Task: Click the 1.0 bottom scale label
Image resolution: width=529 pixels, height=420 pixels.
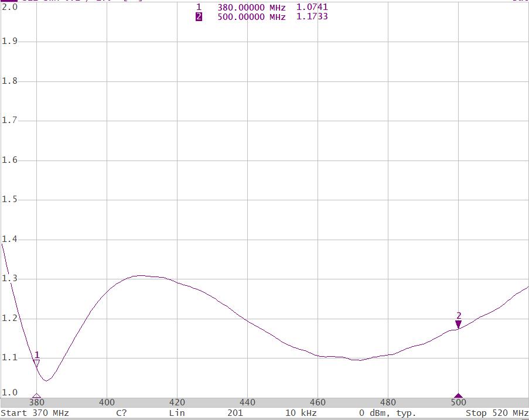Action: 9,392
